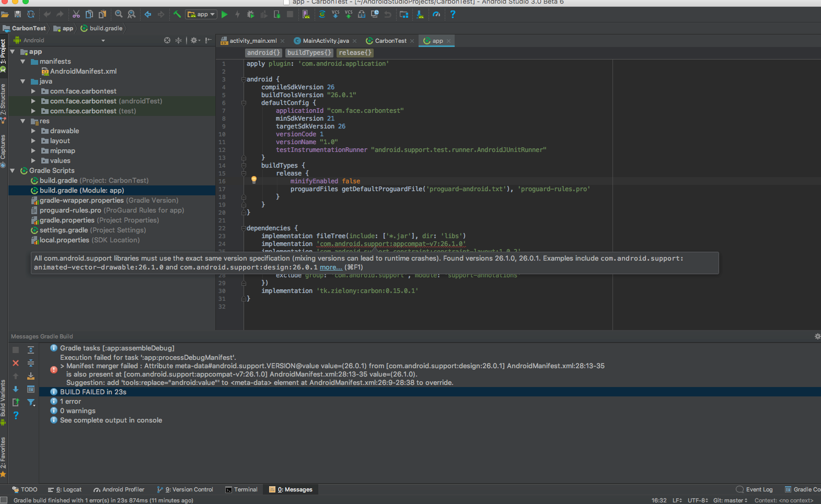Collapse the manifests folder
This screenshot has width=821, height=504.
[23, 62]
